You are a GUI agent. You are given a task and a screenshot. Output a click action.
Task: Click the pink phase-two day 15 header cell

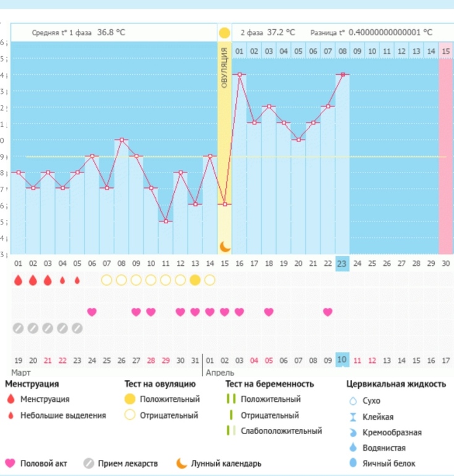tap(446, 51)
